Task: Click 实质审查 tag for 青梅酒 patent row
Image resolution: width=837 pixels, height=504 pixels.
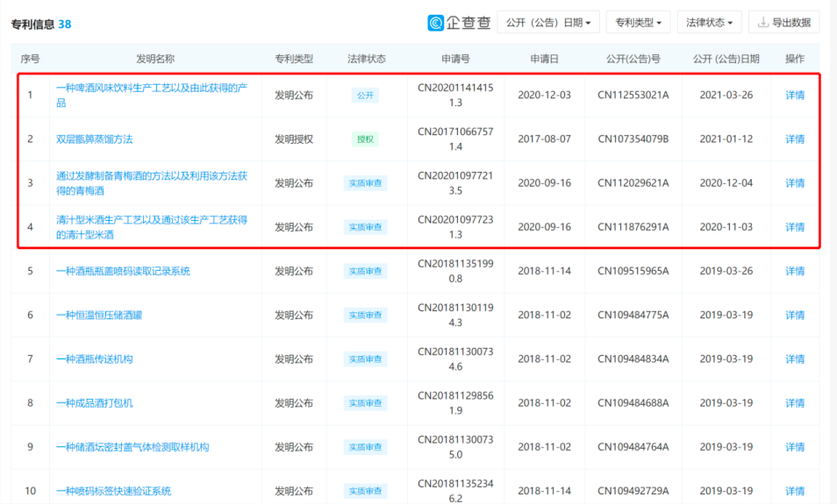Action: (365, 183)
